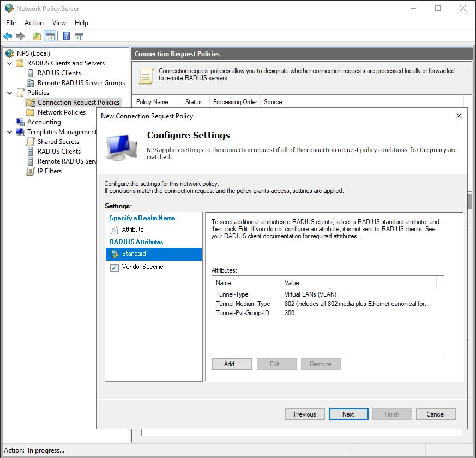This screenshot has height=458, width=476.
Task: Toggle the Show/Hide Console Tree toolbar icon
Action: pyautogui.click(x=50, y=37)
